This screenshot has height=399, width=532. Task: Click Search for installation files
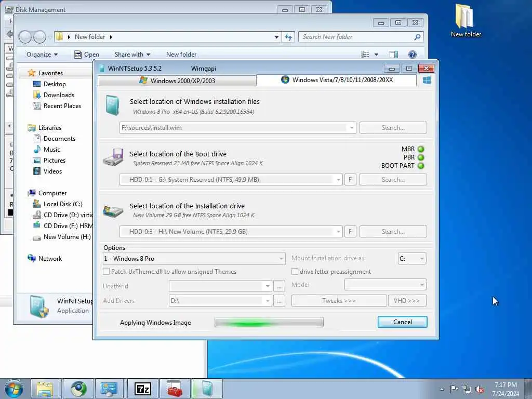click(393, 128)
